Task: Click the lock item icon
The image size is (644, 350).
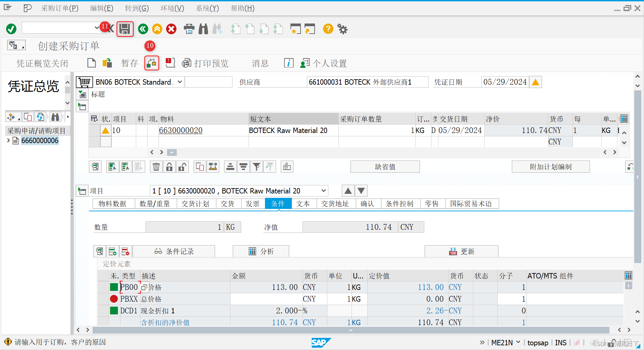Action: pos(169,167)
